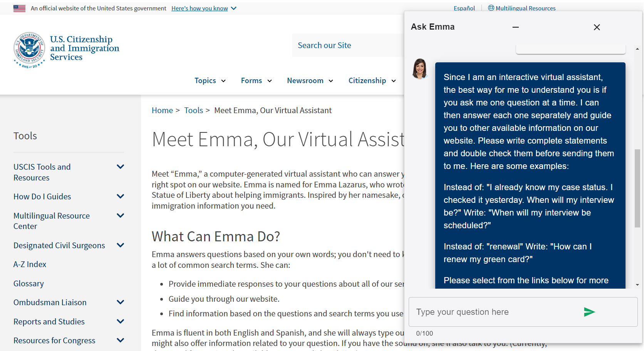Open the Forms dropdown menu
644x351 pixels.
257,80
